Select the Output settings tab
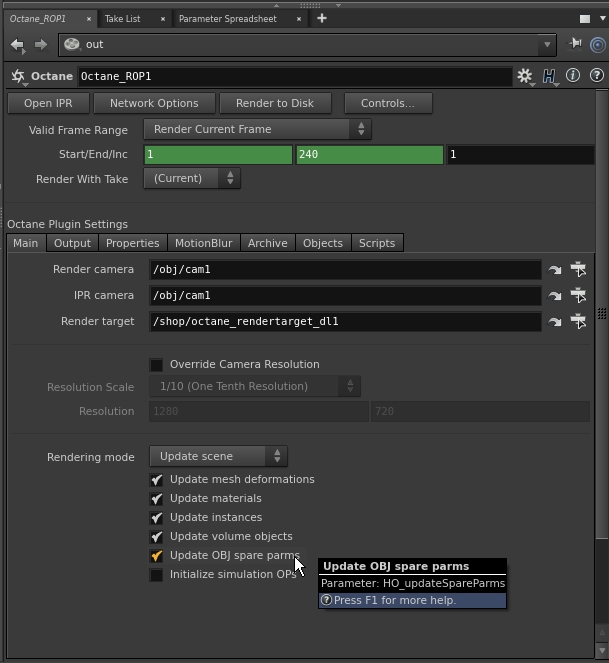 72,243
